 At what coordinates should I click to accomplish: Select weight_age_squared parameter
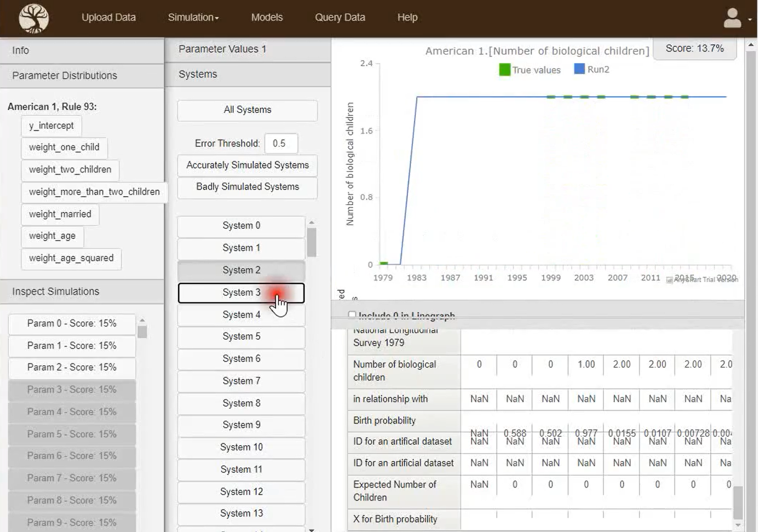[x=71, y=258]
